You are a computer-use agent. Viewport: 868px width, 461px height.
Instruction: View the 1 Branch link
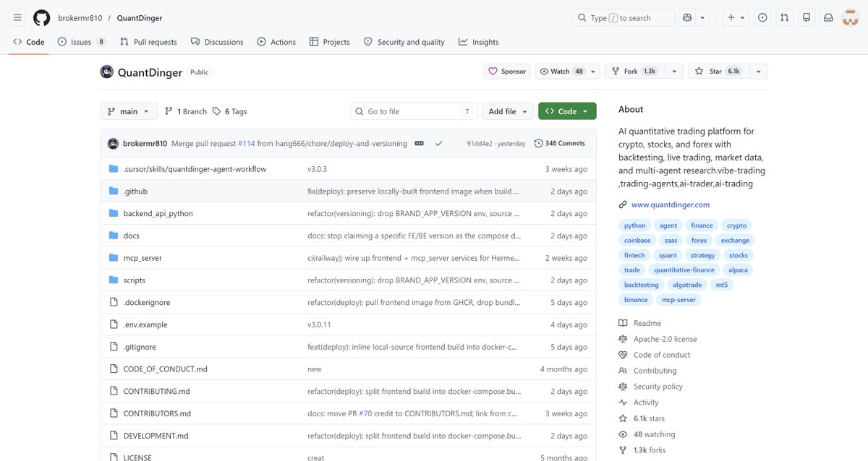[x=186, y=111]
